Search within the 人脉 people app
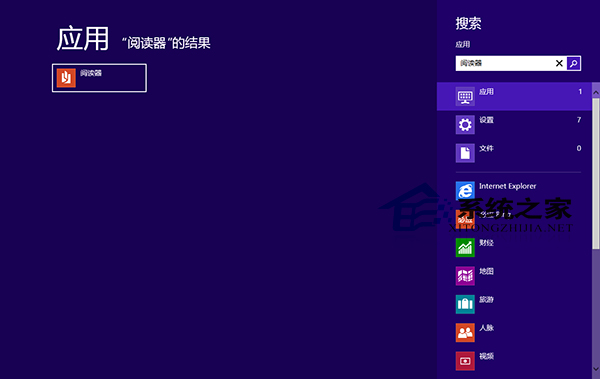600x379 pixels. click(514, 332)
